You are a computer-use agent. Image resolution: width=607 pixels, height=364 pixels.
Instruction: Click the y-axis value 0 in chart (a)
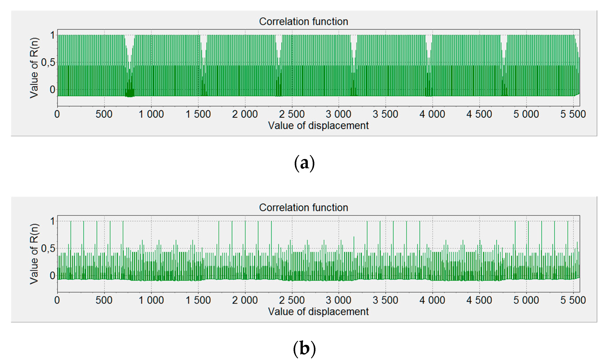pos(52,90)
